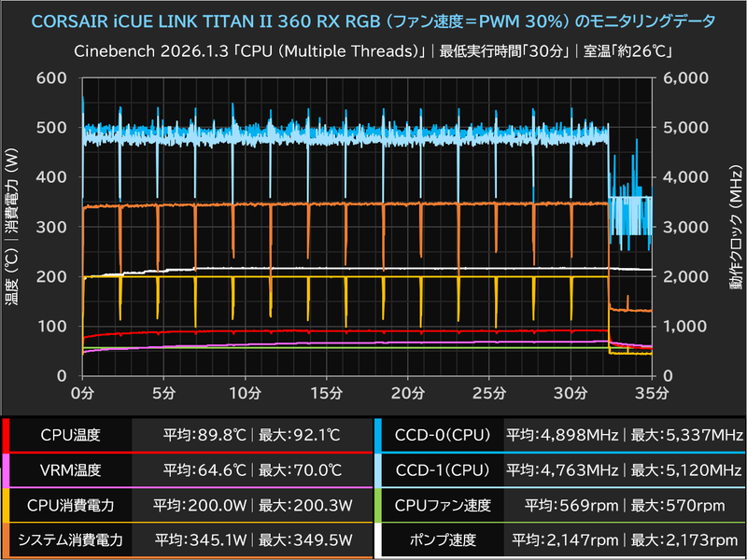
Task: Click the CCD-1 value 平均:4,763MHz | 最大:5,120MHz
Action: coord(624,470)
